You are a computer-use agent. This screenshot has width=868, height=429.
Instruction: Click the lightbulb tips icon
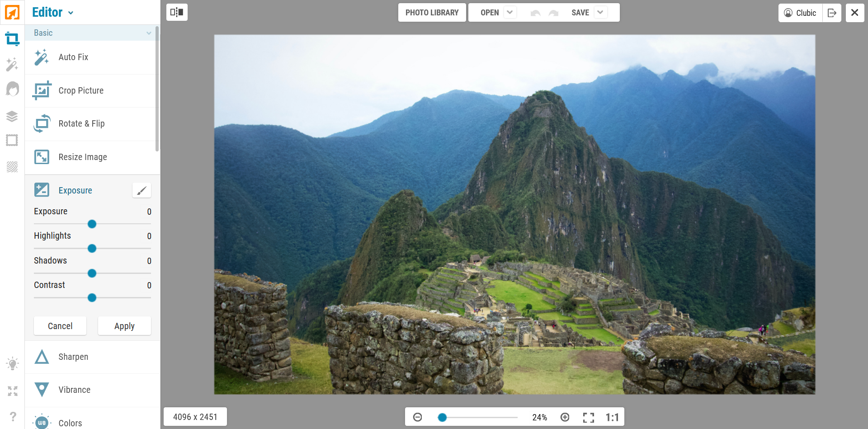pyautogui.click(x=12, y=364)
